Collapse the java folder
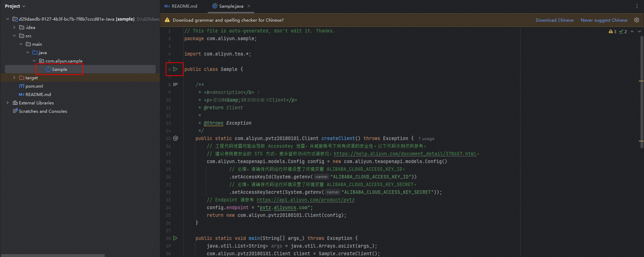The width and height of the screenshot is (644, 257). (28, 52)
